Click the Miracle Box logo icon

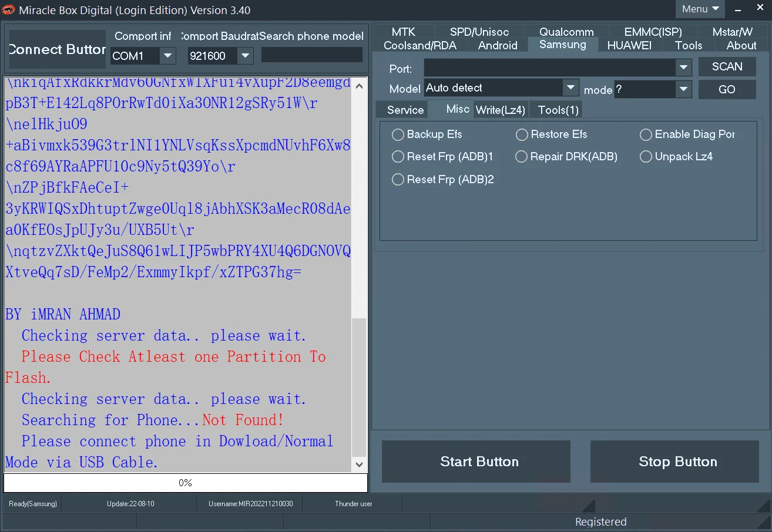[9, 9]
